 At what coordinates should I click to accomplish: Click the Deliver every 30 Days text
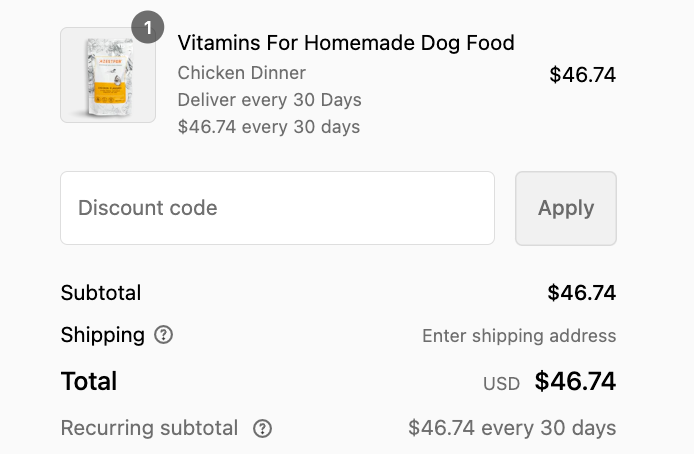[x=269, y=100]
